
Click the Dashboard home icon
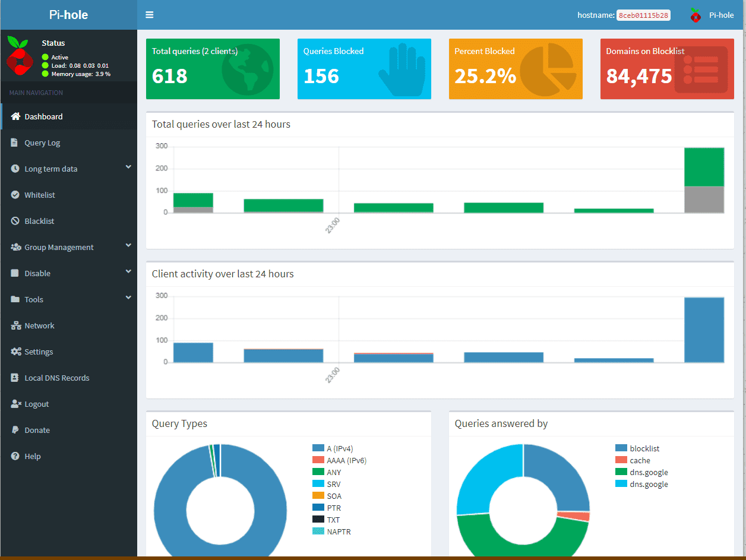point(15,116)
